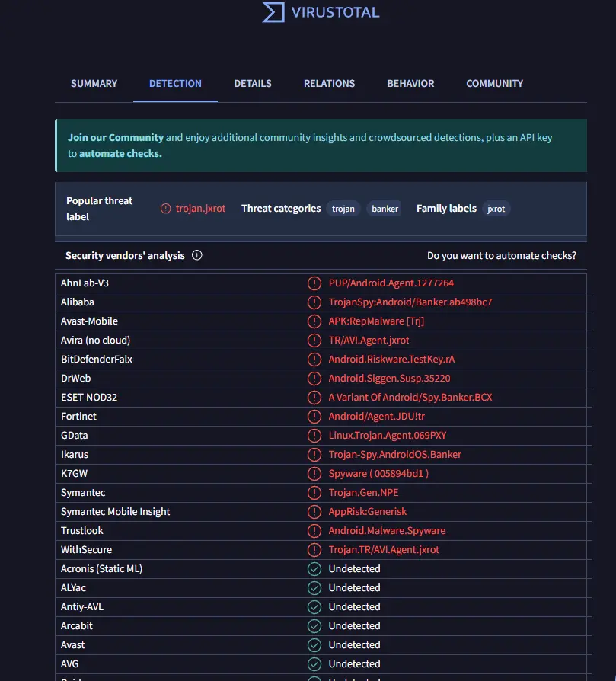Image resolution: width=616 pixels, height=681 pixels.
Task: Click the banker threat category tag
Action: [385, 209]
